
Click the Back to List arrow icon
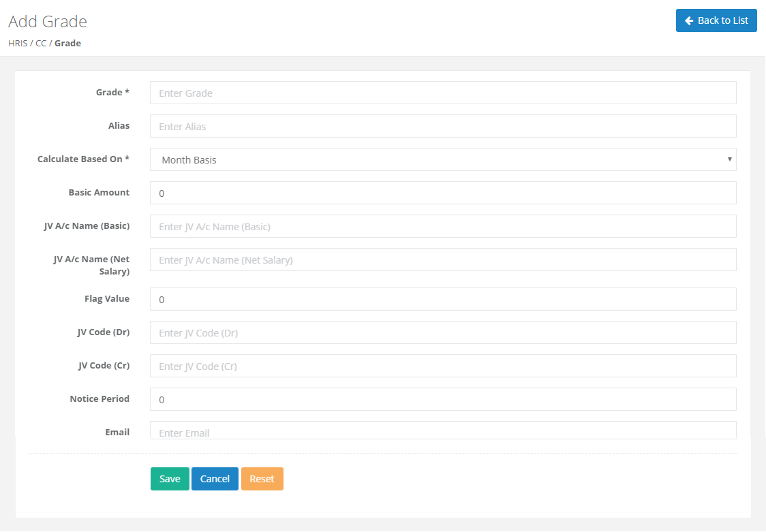click(x=689, y=20)
